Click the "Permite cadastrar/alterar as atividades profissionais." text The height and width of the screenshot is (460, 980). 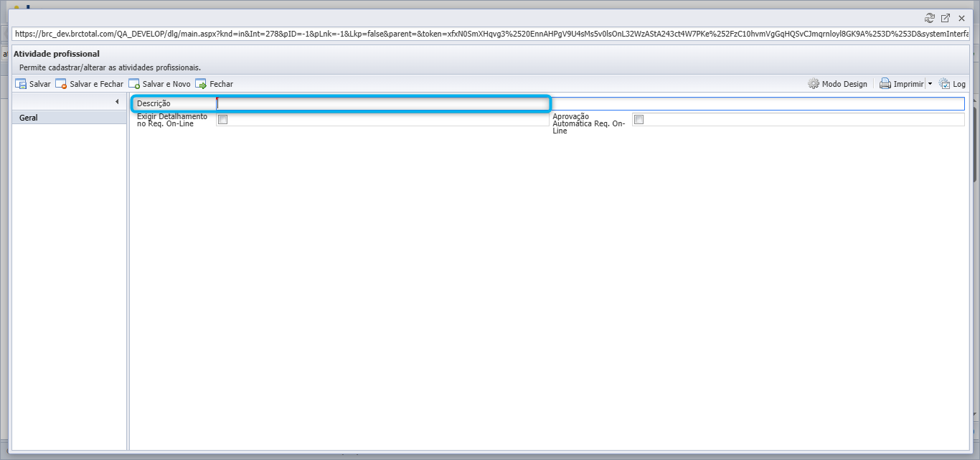[x=110, y=67]
